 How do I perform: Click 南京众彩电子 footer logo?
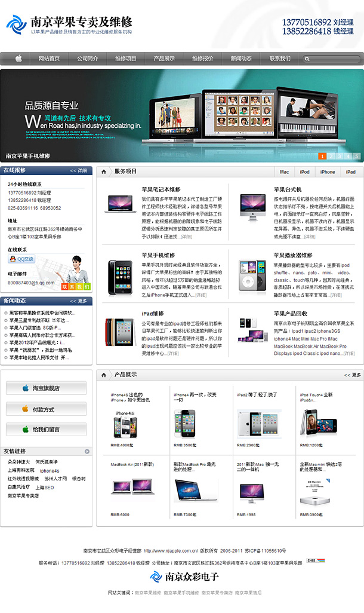click(x=184, y=577)
